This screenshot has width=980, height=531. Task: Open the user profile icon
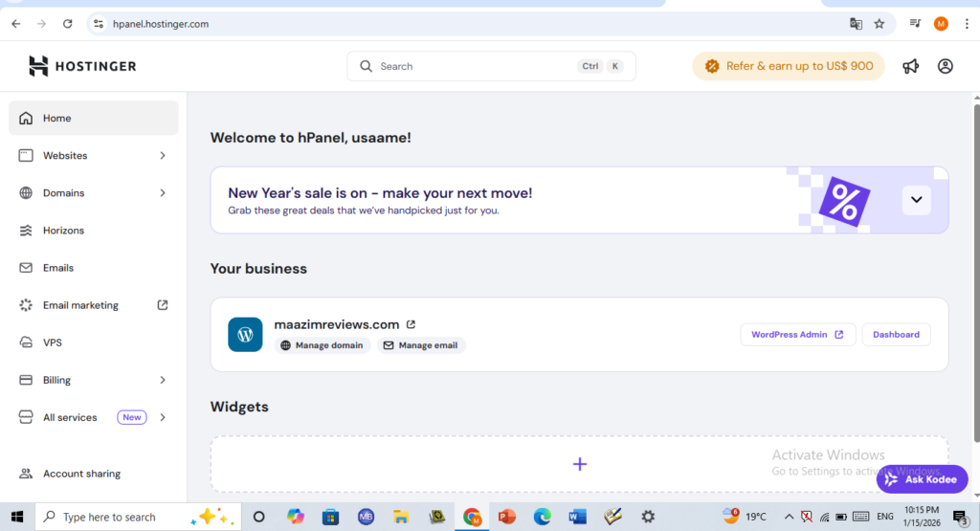(945, 66)
